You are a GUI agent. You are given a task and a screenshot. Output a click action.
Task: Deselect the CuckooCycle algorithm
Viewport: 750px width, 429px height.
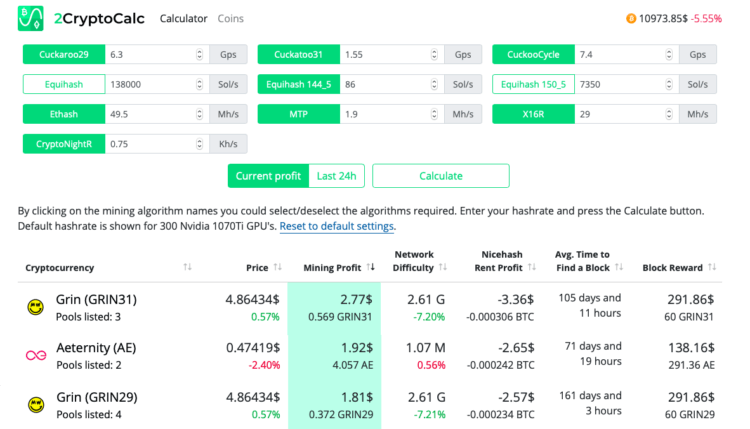coord(533,55)
